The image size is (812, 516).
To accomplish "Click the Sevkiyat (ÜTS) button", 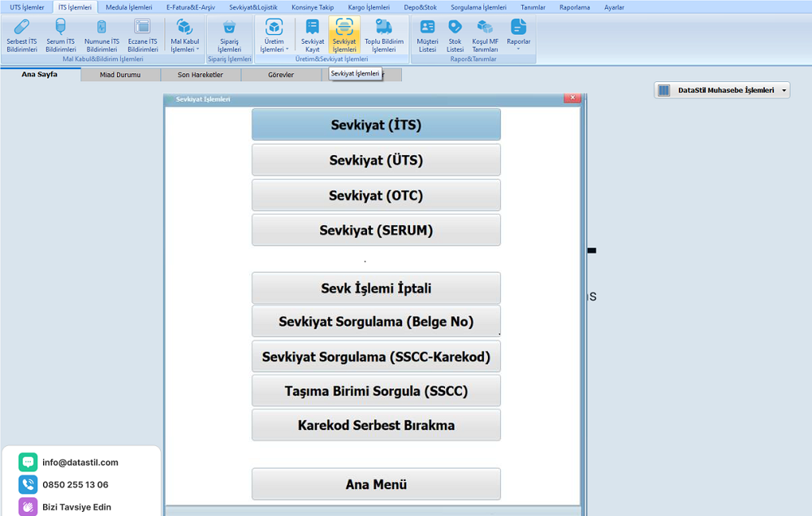I will pos(376,160).
